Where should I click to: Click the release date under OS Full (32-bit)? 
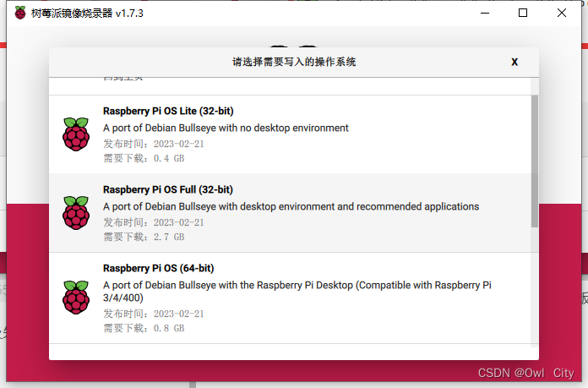[x=154, y=223]
